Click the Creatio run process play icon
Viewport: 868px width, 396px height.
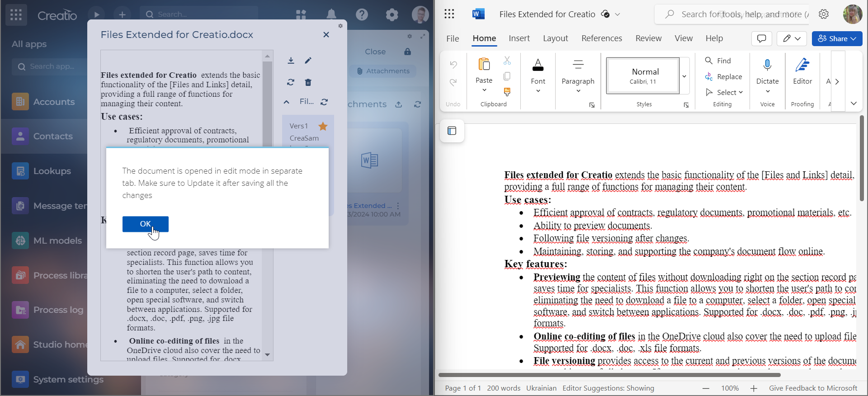(96, 15)
